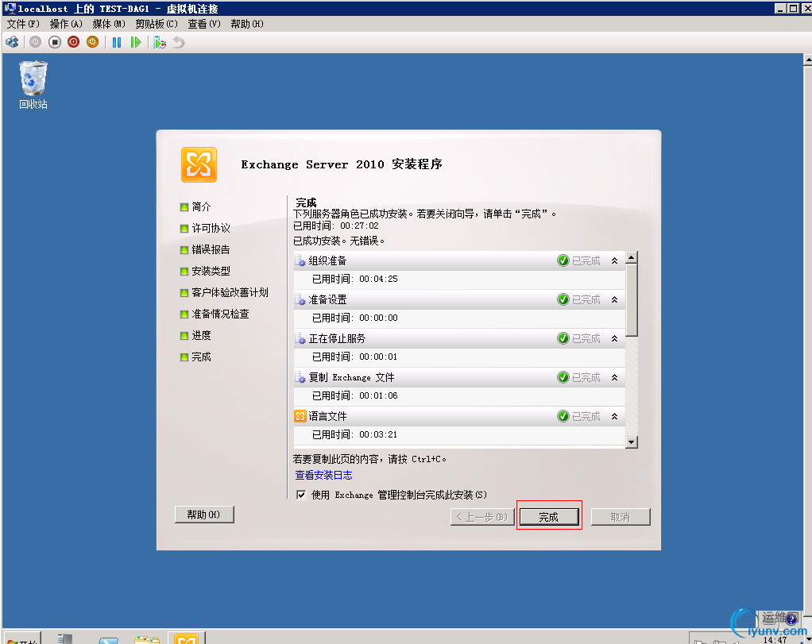
Task: Open the 文件(F) menu
Action: (x=23, y=24)
